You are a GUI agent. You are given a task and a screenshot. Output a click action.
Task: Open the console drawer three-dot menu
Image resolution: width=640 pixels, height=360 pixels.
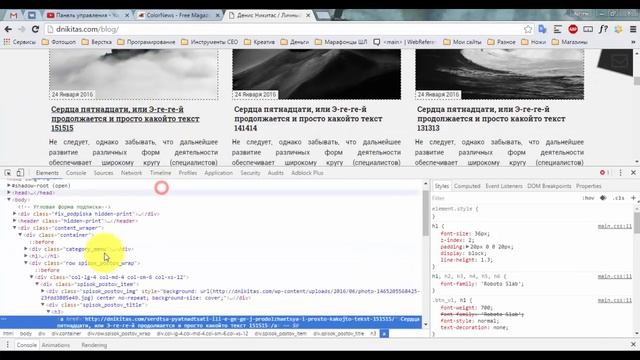7,345
